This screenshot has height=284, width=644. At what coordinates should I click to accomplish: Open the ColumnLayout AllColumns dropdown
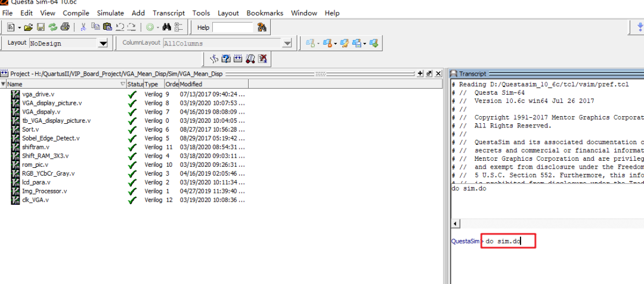pos(287,43)
